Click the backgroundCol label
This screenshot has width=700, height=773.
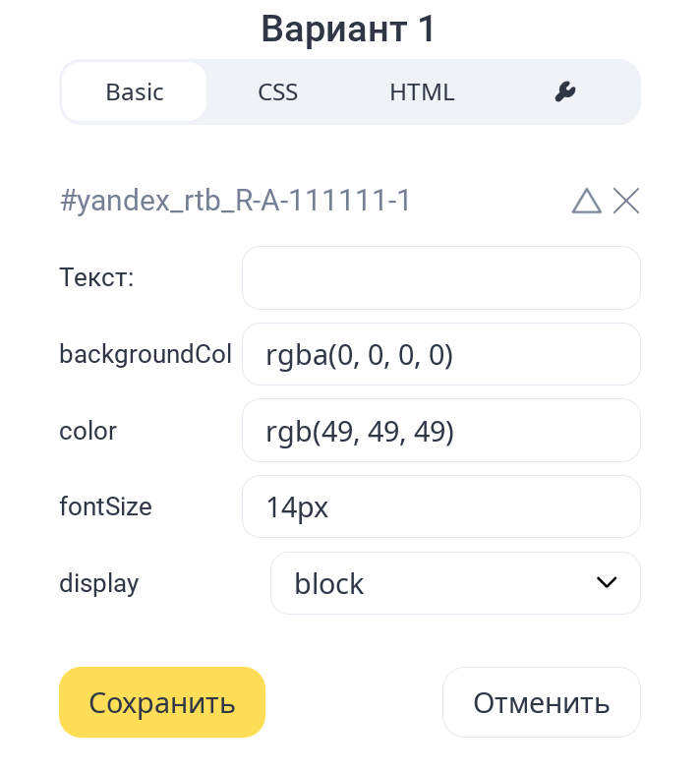[x=146, y=354]
